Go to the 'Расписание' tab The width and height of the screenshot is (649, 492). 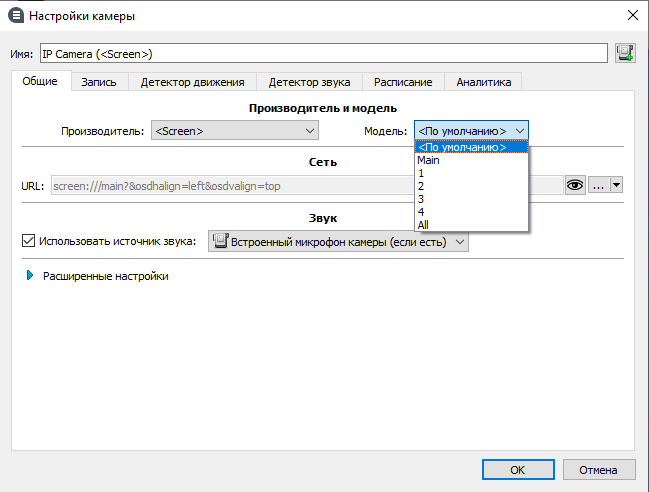pos(403,82)
